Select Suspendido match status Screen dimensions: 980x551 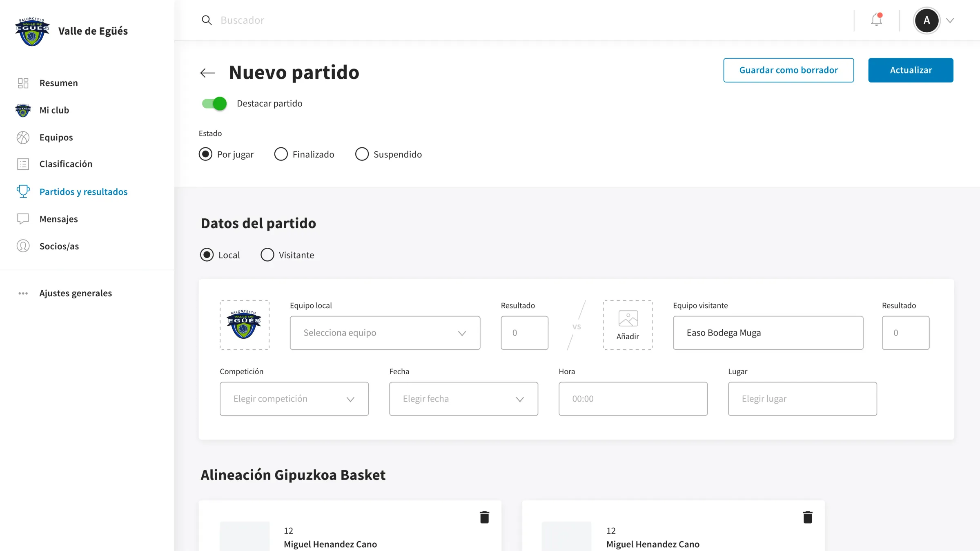coord(362,154)
